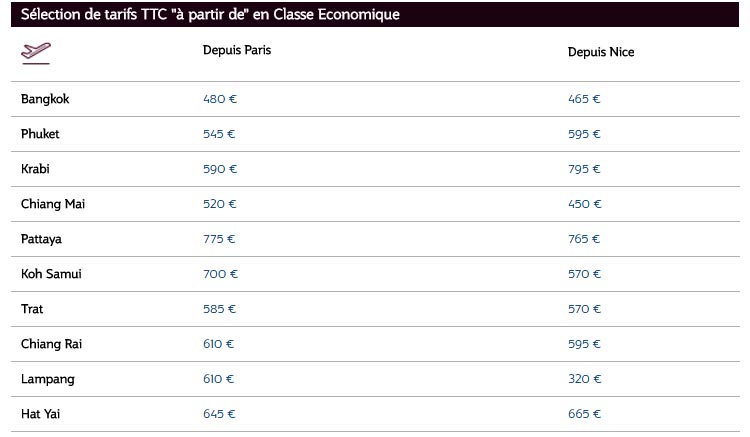This screenshot has width=750, height=437.
Task: Open Pattaya fare from Nice 765 €
Action: [584, 239]
